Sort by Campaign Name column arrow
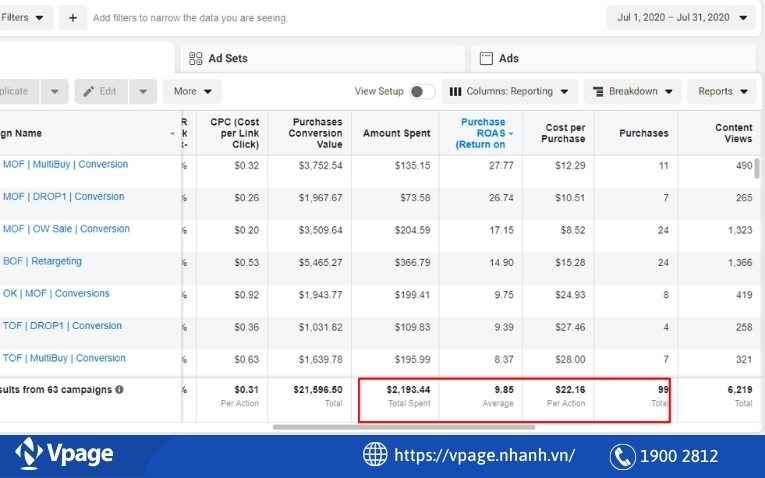The image size is (765, 478). click(x=172, y=134)
